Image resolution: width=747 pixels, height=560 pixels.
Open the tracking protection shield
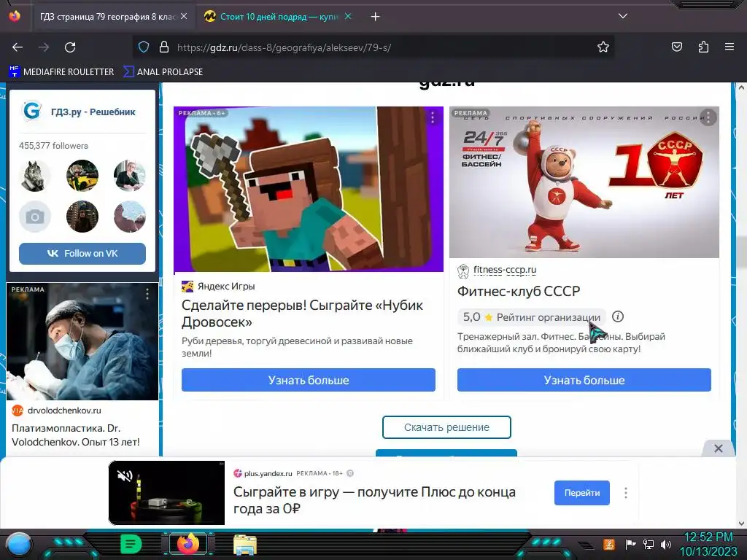144,47
